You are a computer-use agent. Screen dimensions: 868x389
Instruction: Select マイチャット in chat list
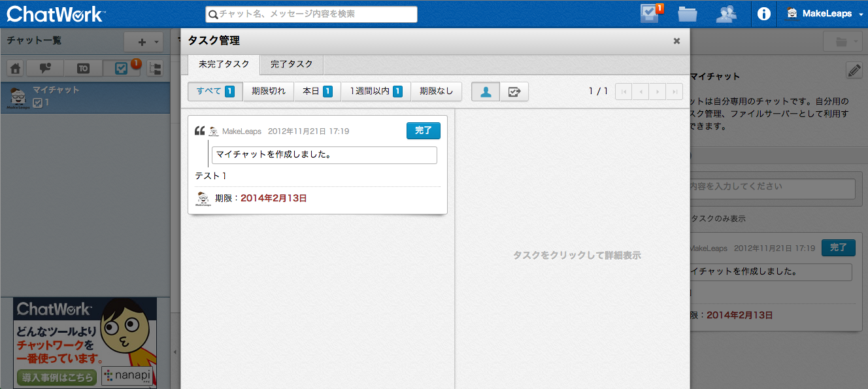[85, 96]
